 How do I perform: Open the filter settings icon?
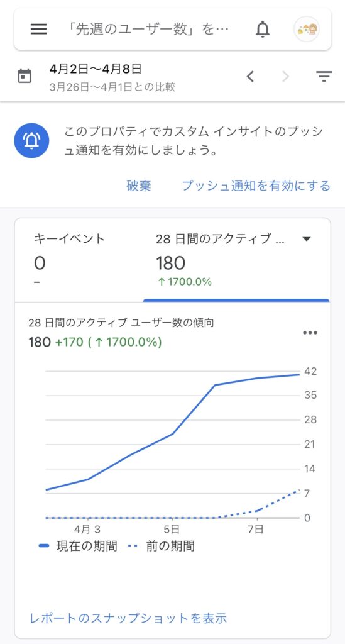(324, 76)
